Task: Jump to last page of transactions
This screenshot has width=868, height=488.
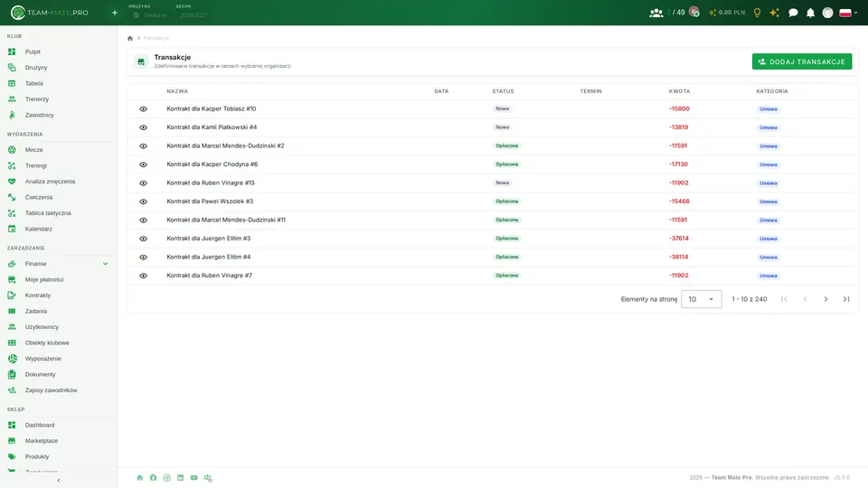Action: [x=846, y=299]
